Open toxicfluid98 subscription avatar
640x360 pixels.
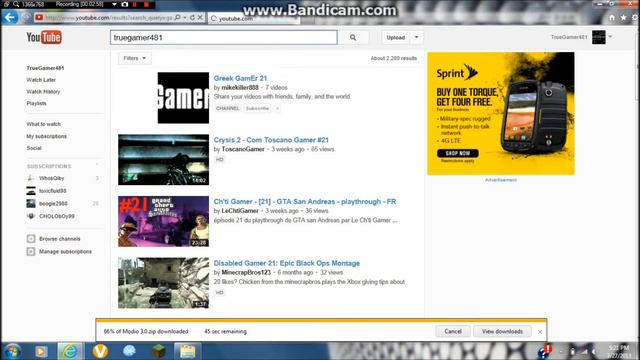coord(31,191)
